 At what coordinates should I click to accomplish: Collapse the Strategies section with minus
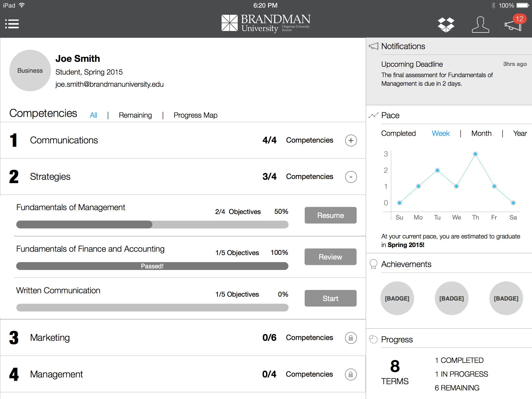tap(351, 177)
